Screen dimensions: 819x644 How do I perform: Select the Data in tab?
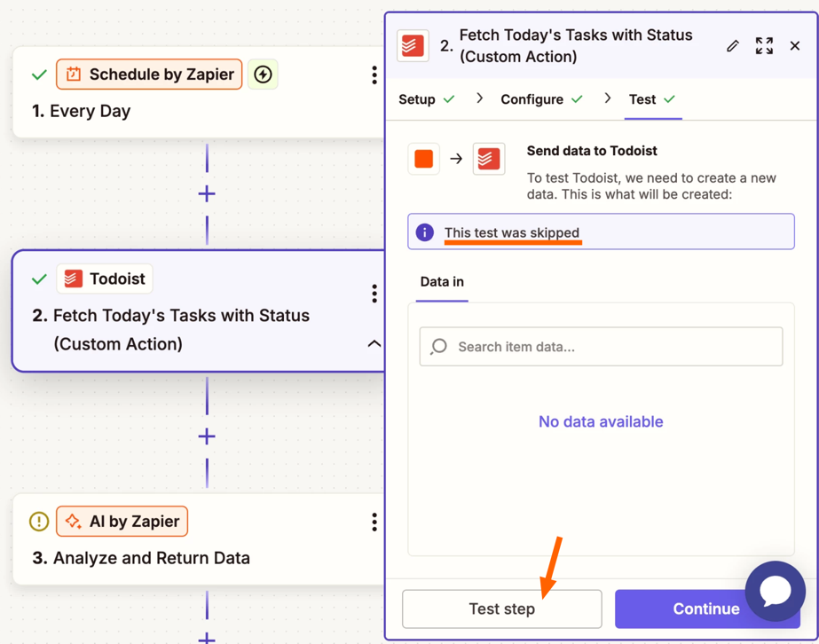(x=442, y=282)
